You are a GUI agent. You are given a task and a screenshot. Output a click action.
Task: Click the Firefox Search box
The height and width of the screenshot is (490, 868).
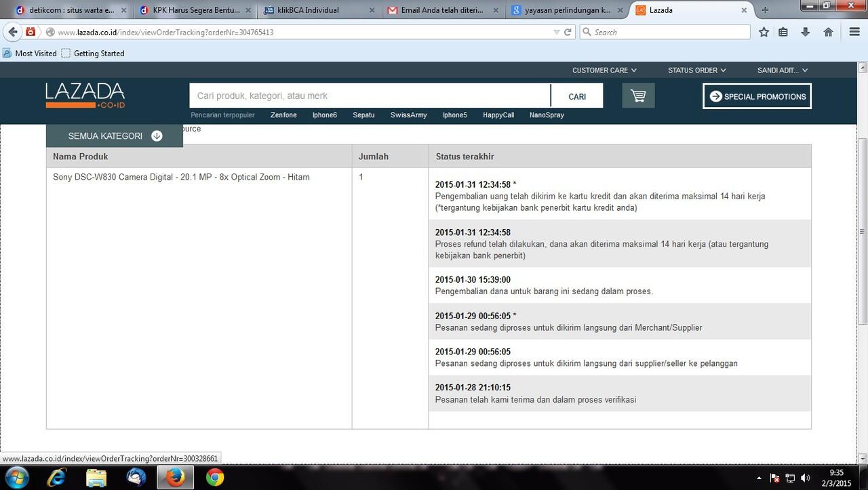(x=665, y=32)
